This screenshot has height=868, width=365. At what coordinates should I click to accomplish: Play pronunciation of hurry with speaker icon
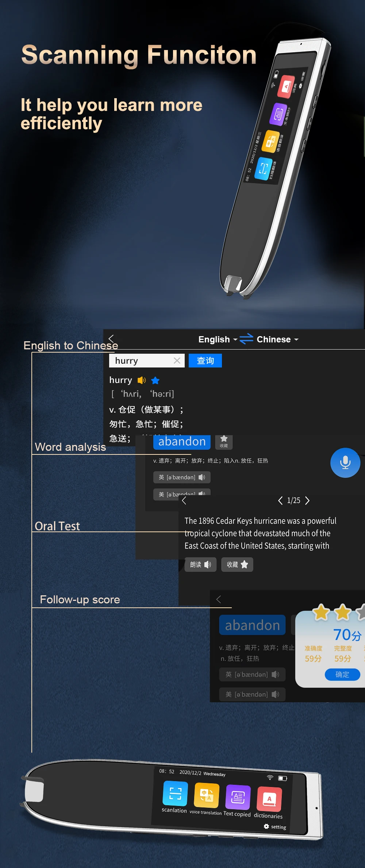[x=142, y=380]
